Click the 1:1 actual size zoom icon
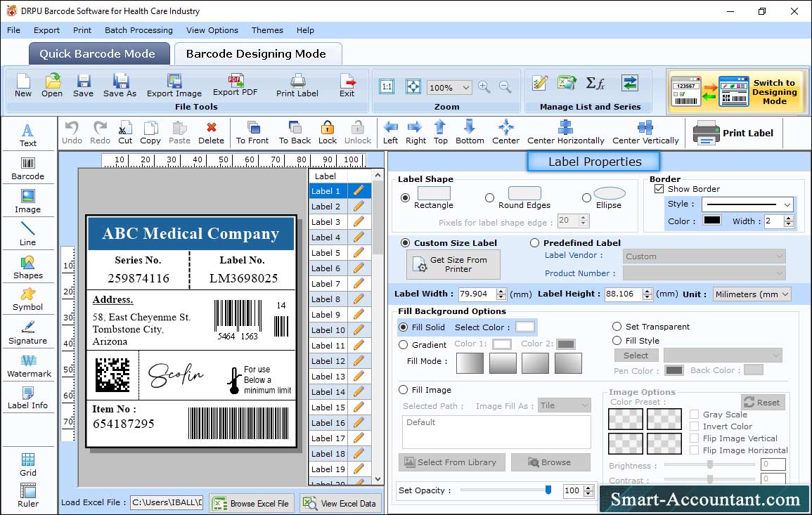This screenshot has width=812, height=515. [387, 86]
